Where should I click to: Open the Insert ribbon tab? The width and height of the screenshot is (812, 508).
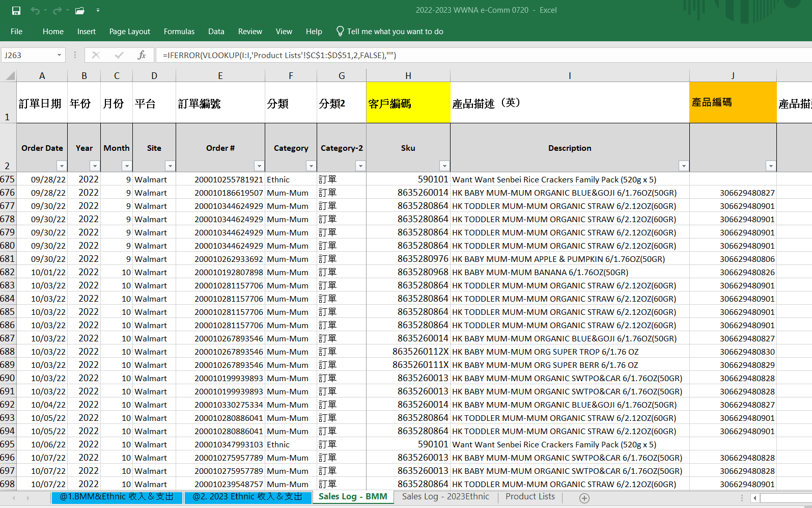click(87, 31)
